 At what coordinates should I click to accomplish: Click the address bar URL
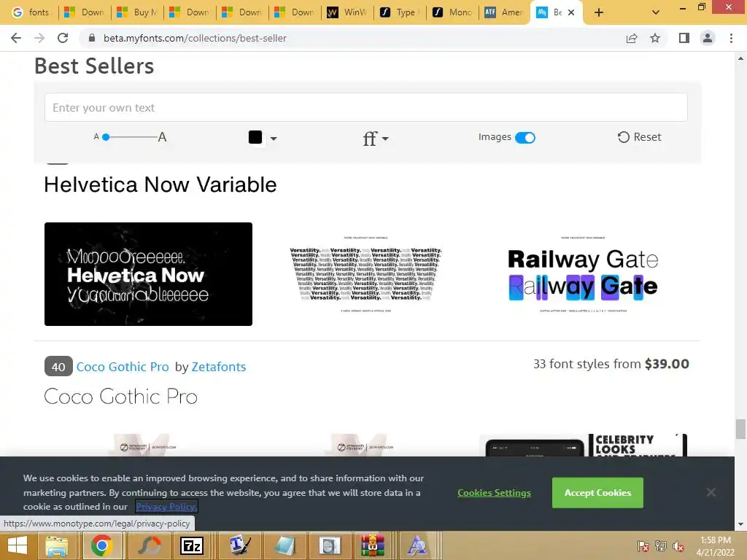[195, 38]
